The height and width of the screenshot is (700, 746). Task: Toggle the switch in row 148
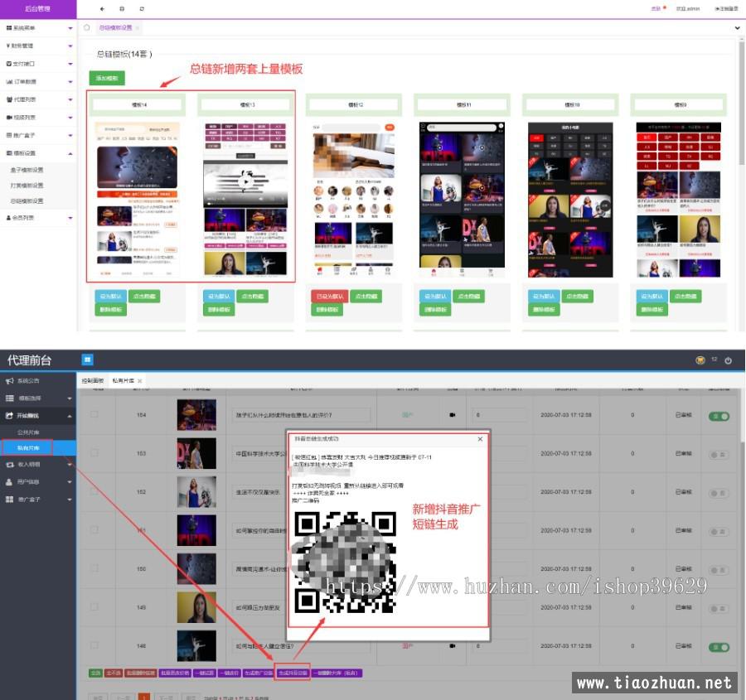click(719, 647)
